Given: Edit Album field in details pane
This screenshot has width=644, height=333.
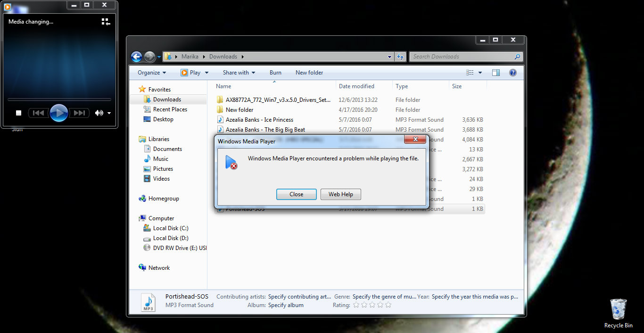Looking at the screenshot, I should click(286, 305).
